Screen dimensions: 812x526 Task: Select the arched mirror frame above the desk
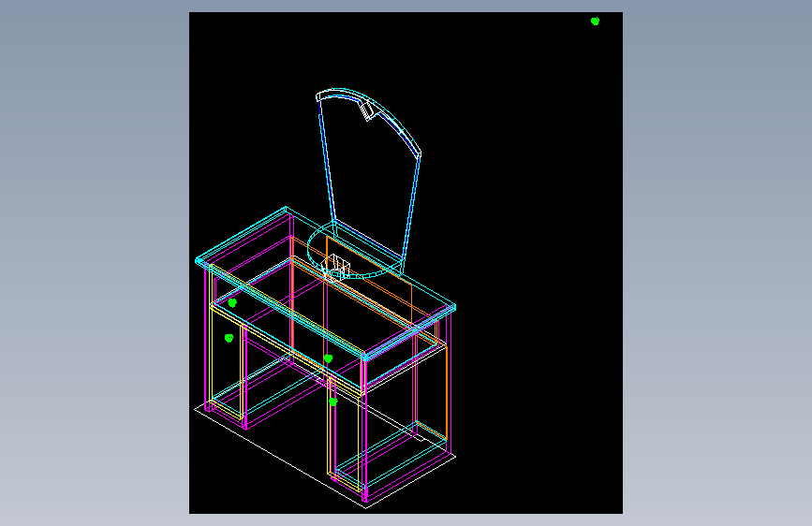click(x=368, y=180)
